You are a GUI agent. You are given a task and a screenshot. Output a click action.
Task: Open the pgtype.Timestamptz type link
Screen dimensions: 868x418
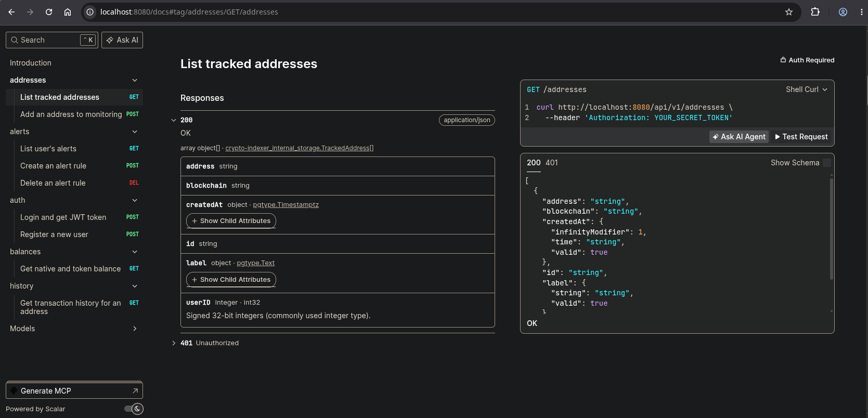tap(286, 205)
